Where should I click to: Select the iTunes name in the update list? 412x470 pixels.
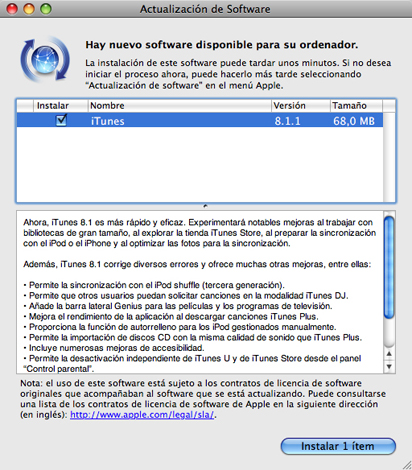(x=108, y=121)
